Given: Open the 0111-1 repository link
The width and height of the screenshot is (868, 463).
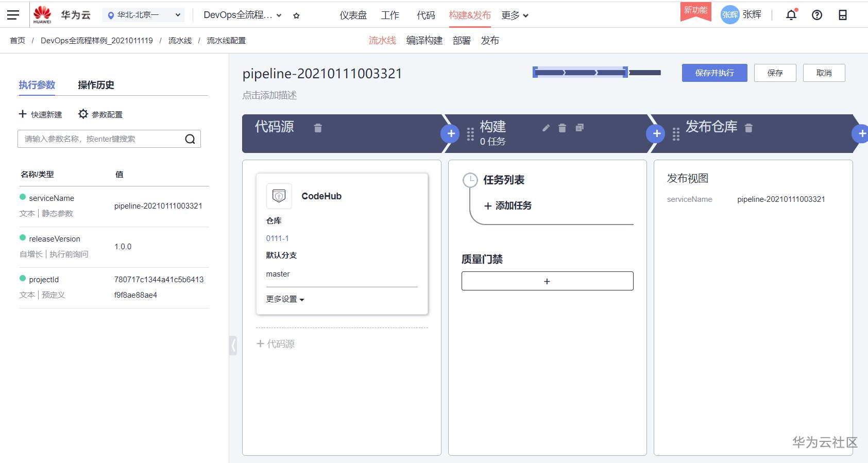Looking at the screenshot, I should pyautogui.click(x=278, y=238).
